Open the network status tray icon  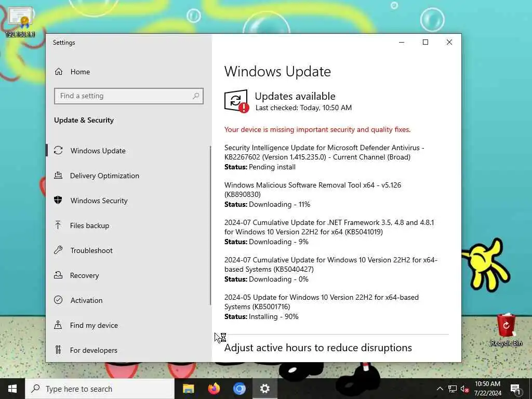coord(453,389)
